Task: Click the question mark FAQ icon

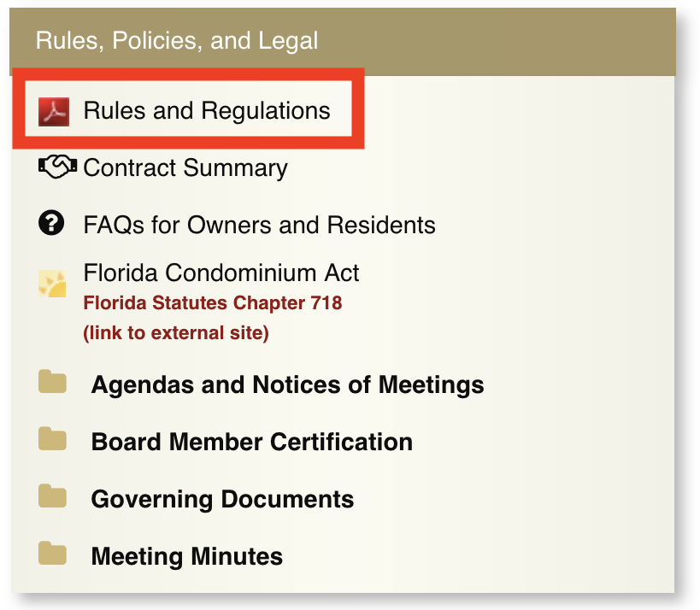Action: pyautogui.click(x=52, y=224)
